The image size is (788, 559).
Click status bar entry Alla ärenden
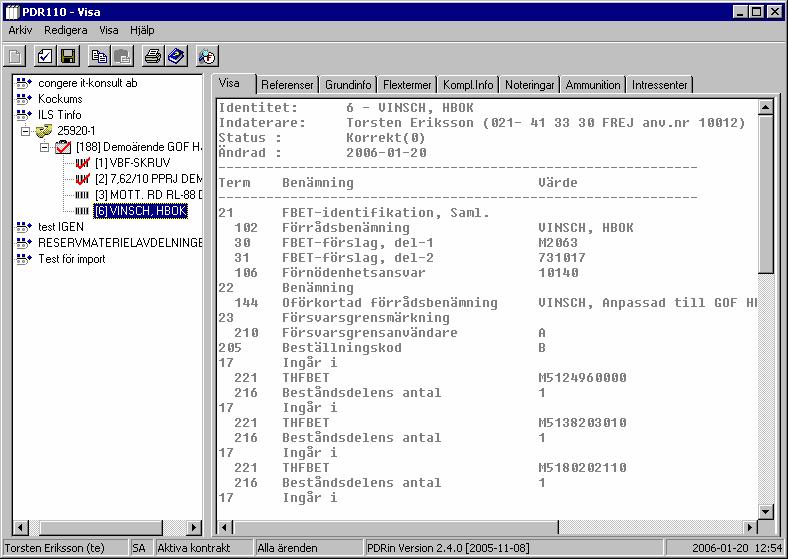coord(308,548)
